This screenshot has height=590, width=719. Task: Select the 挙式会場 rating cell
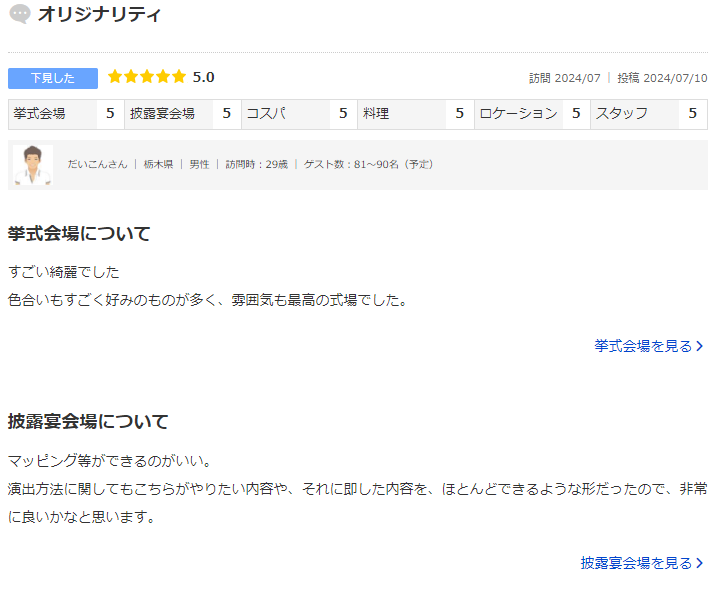[x=65, y=114]
